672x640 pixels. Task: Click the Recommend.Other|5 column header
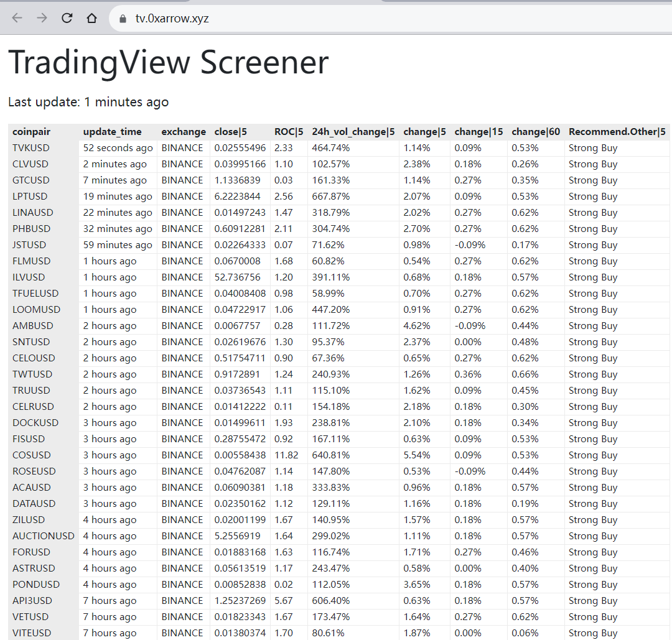tap(617, 132)
